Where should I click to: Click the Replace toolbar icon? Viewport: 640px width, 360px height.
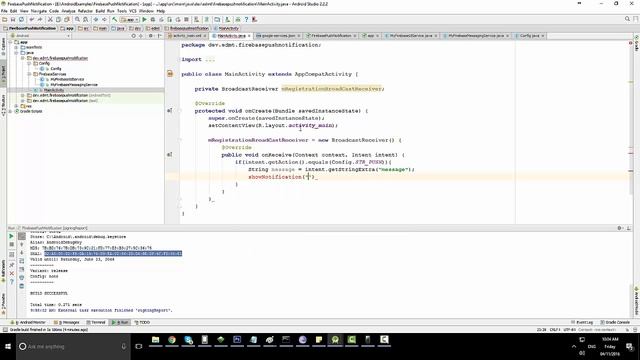tap(85, 19)
